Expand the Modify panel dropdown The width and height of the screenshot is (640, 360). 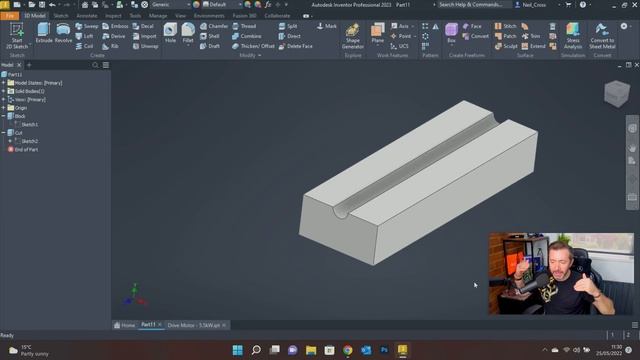tap(250, 55)
